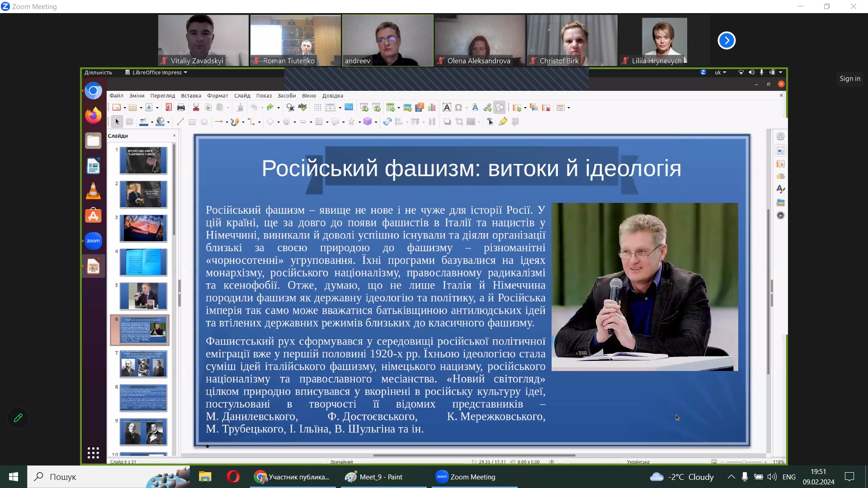Select the Ellipse shape tool
This screenshot has height=488, width=868.
[x=204, y=122]
